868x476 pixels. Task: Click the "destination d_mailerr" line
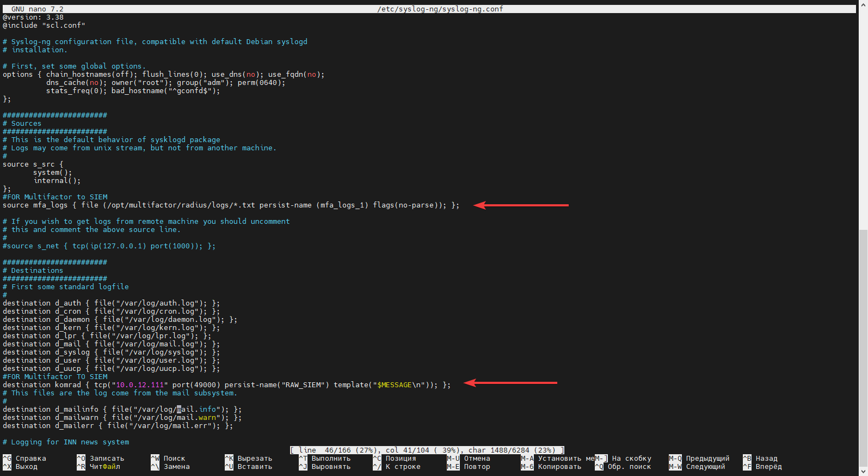tap(118, 426)
